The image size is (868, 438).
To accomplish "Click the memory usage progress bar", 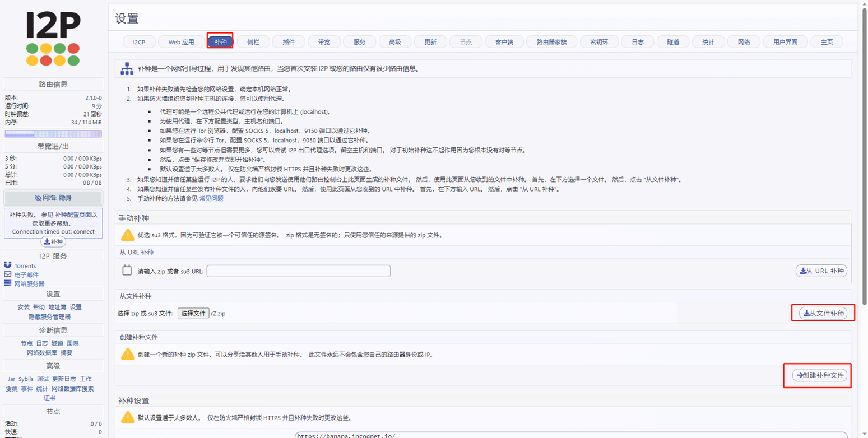I will click(53, 133).
